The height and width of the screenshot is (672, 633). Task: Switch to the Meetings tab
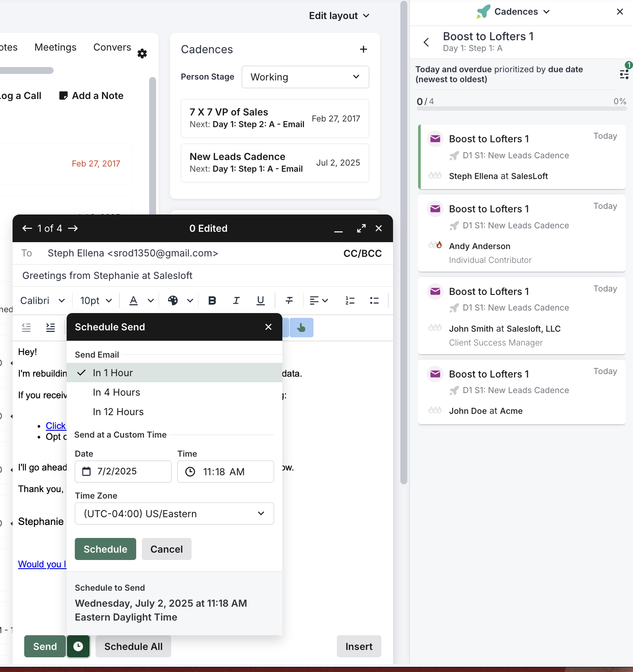click(55, 47)
